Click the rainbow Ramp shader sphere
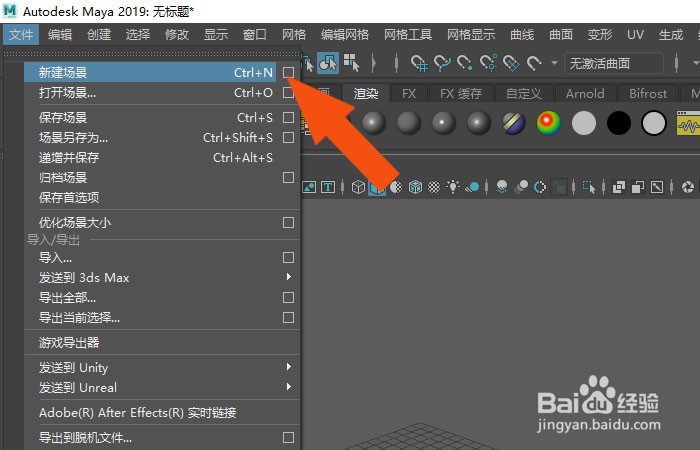The height and width of the screenshot is (450, 700). (x=549, y=123)
